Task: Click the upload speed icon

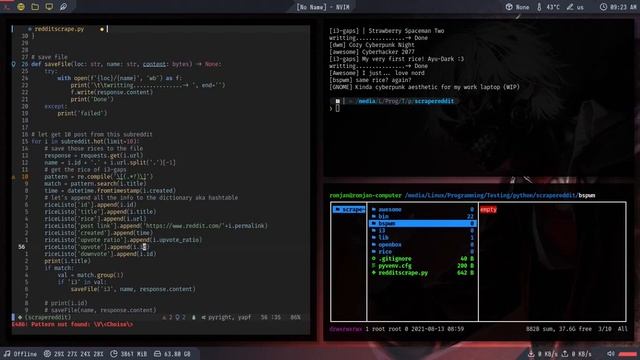Action: pyautogui.click(x=565, y=353)
